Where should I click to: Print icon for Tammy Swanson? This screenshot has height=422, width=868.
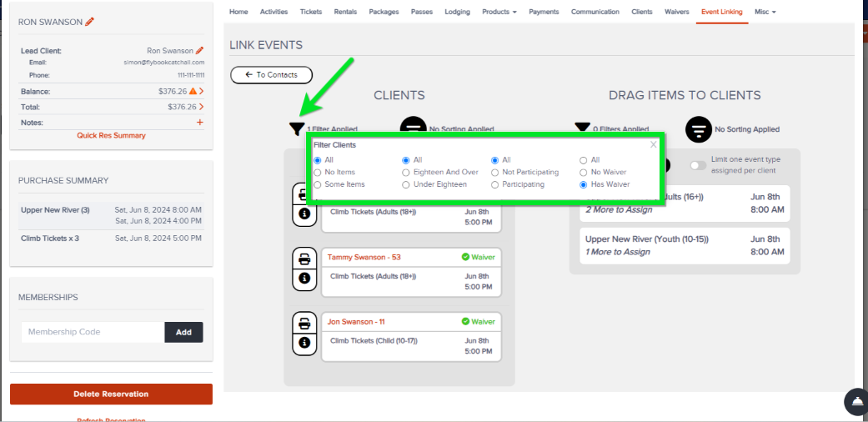pyautogui.click(x=304, y=258)
